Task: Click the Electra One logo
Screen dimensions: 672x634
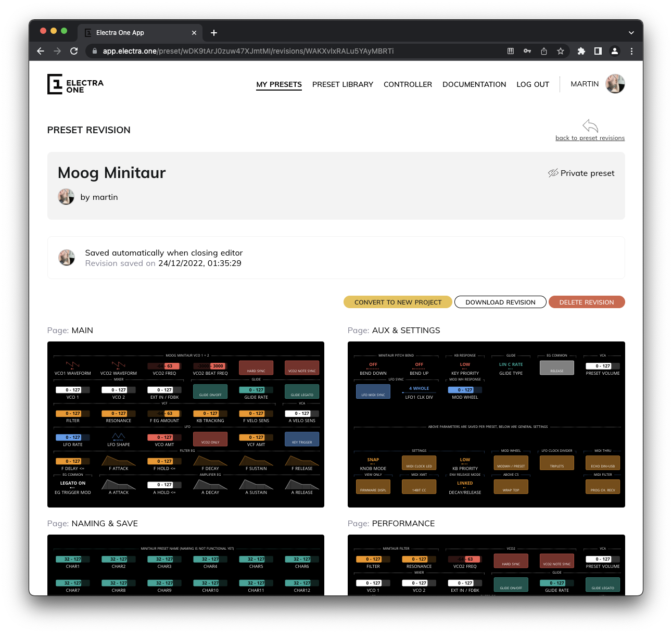Action: coord(75,84)
